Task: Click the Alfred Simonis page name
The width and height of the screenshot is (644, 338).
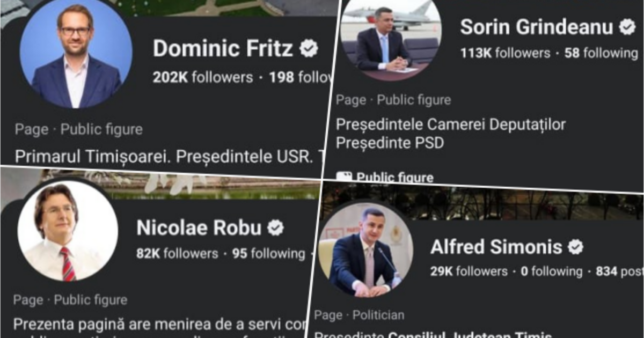Action: tap(496, 247)
